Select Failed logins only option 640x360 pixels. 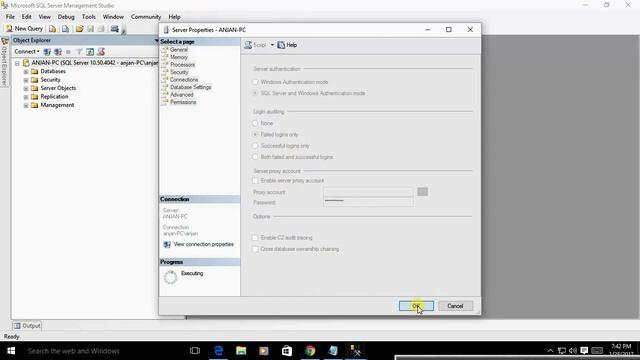(255, 134)
